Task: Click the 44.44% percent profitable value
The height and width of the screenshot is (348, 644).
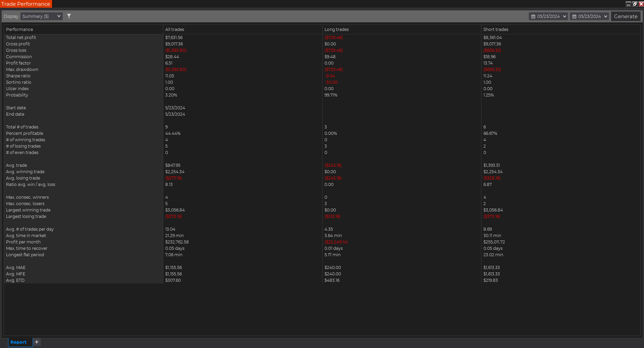Action: click(x=173, y=134)
